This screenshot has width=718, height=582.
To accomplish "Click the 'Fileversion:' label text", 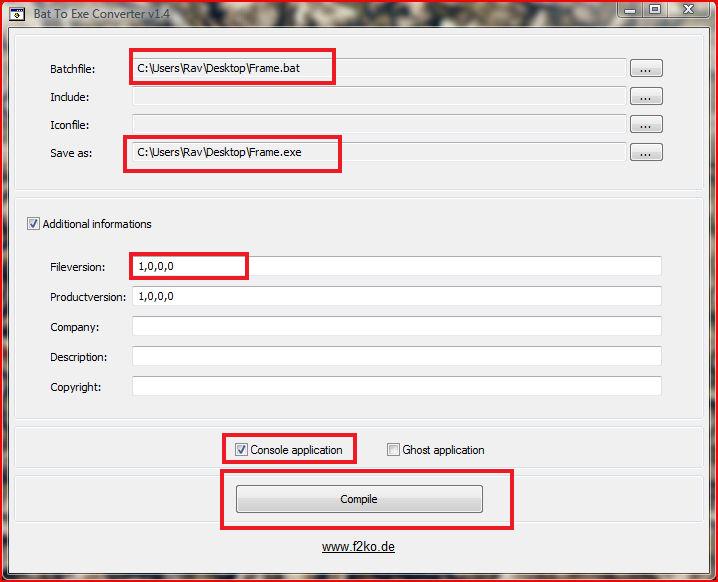I will pos(77,267).
